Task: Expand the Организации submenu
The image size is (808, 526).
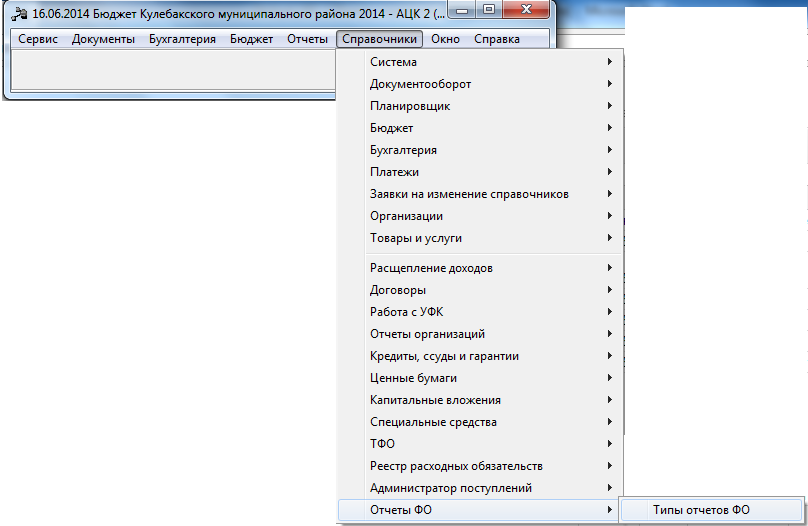Action: [480, 216]
